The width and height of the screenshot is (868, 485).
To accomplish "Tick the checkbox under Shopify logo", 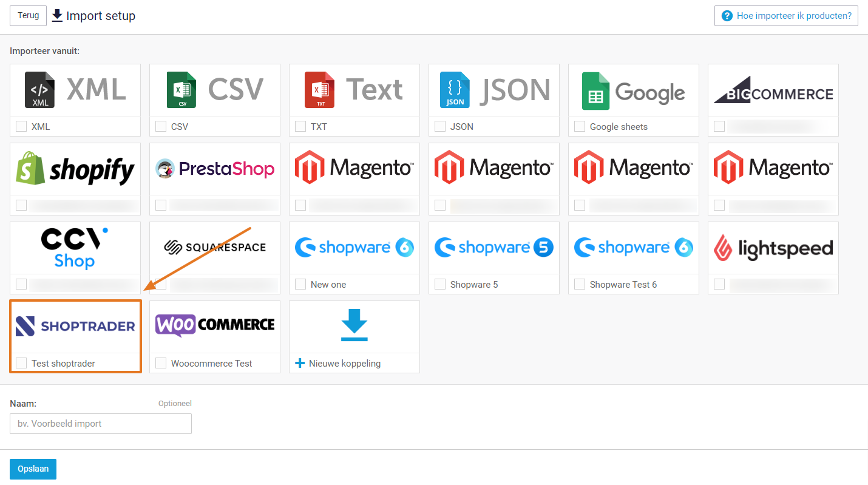I will click(x=21, y=205).
